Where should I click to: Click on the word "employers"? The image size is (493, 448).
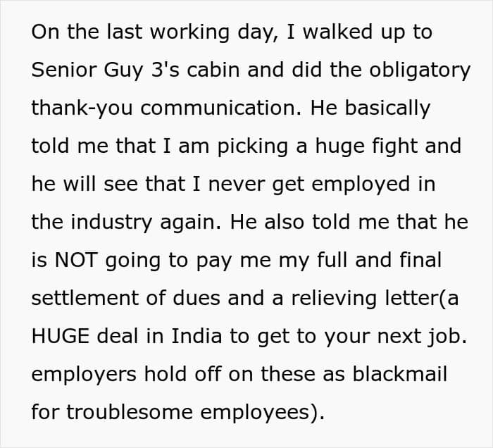click(84, 375)
